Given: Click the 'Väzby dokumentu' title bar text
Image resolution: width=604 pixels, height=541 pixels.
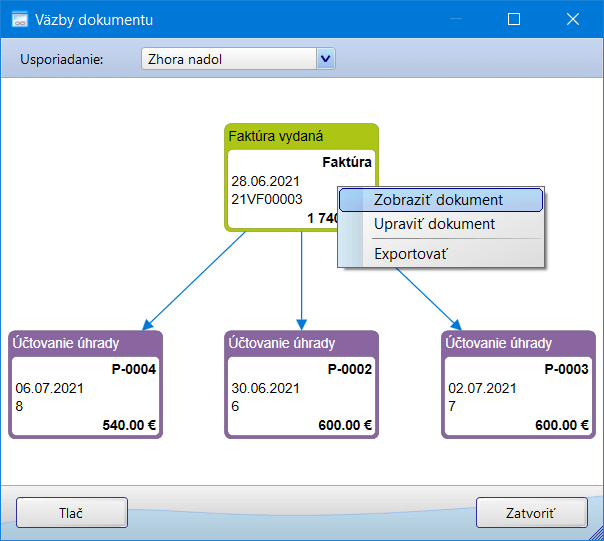Looking at the screenshot, I should coord(95,19).
